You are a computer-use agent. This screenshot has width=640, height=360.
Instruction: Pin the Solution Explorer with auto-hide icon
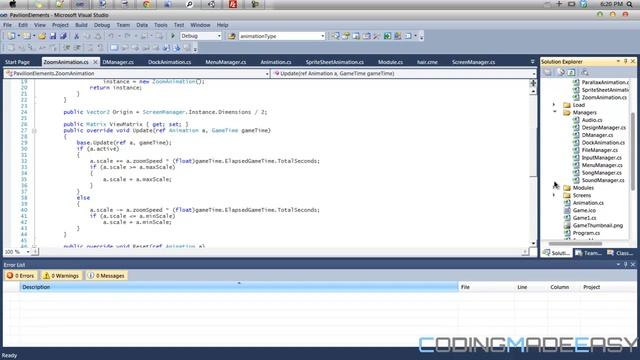point(625,61)
